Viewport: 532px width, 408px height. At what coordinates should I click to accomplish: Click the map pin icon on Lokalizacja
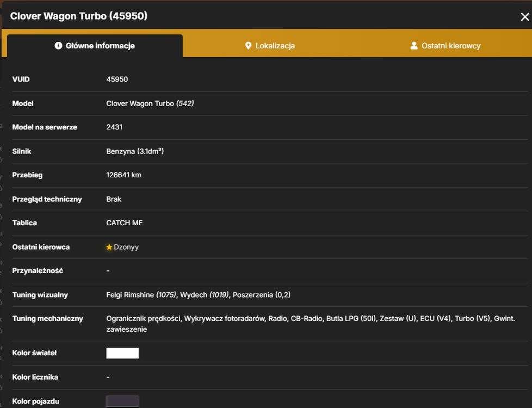coord(249,46)
